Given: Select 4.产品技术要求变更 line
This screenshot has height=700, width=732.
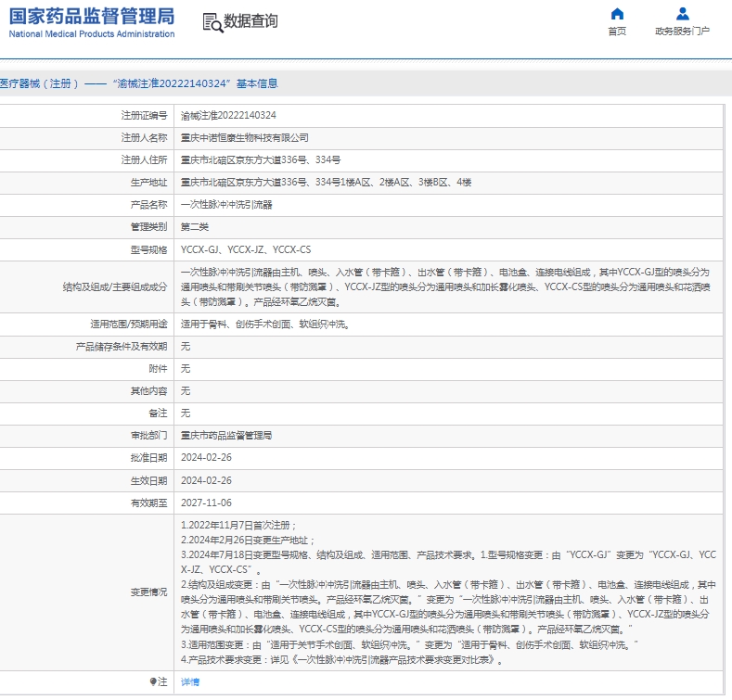Looking at the screenshot, I should [x=342, y=660].
